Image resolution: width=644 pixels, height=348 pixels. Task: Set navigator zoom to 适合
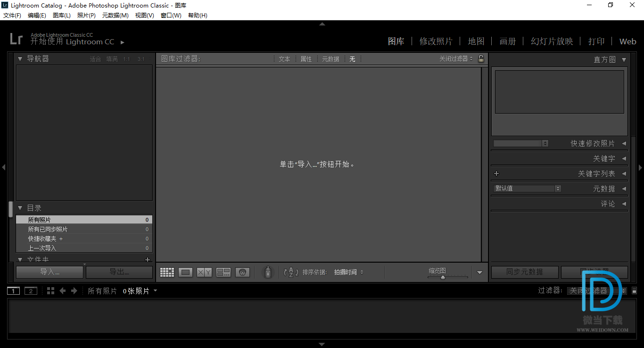95,59
